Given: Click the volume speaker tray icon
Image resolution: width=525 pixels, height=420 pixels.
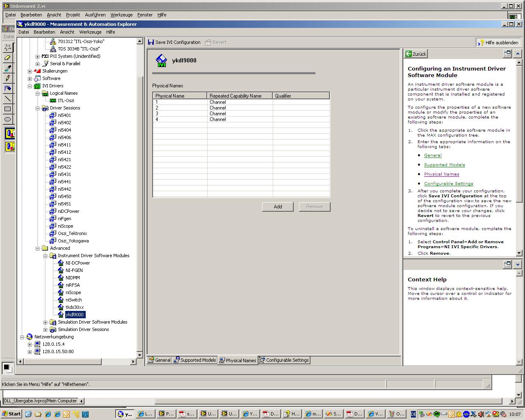Looking at the screenshot, I should [x=481, y=414].
